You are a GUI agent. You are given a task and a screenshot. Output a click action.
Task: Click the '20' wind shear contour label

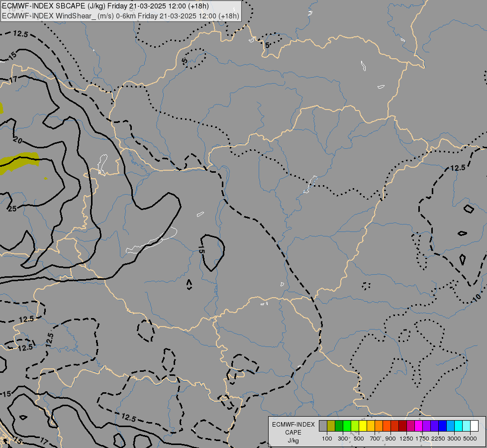click(x=18, y=140)
